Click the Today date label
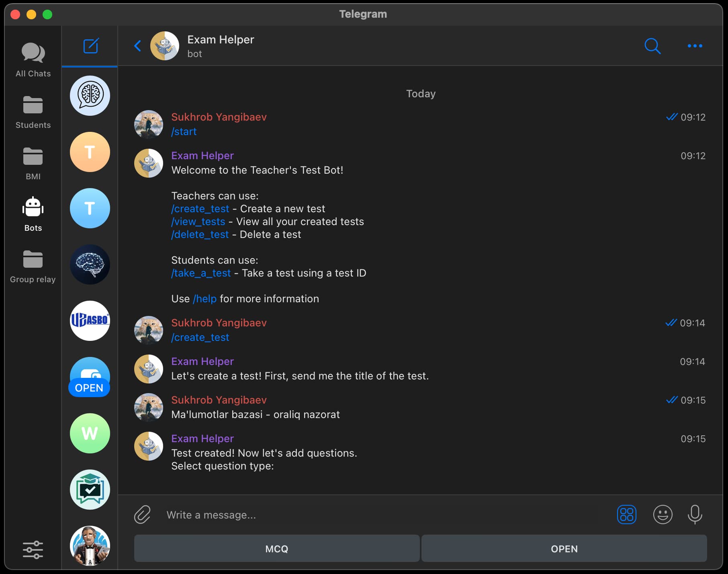This screenshot has width=728, height=574. tap(421, 94)
